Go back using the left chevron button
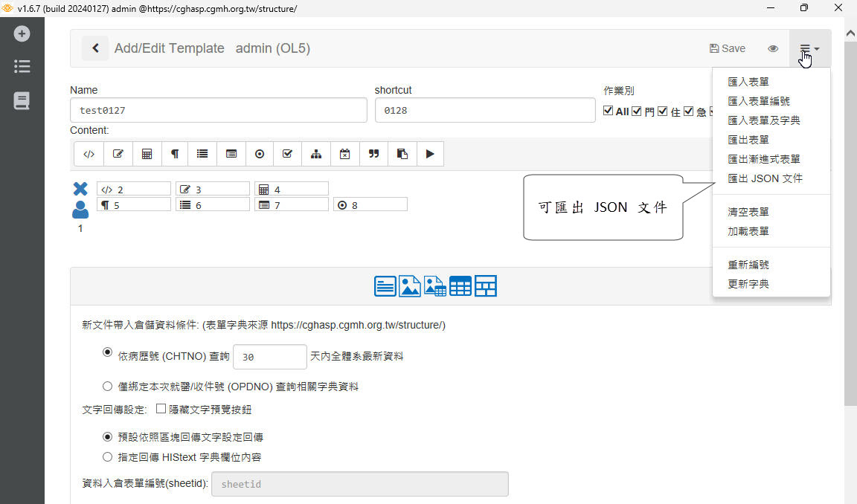Viewport: 857px width, 504px height. (x=95, y=48)
